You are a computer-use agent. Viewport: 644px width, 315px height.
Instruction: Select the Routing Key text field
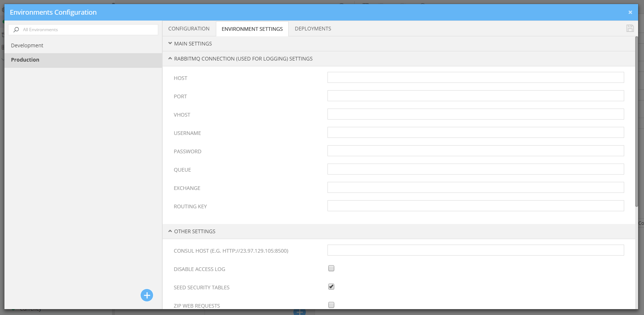(475, 206)
